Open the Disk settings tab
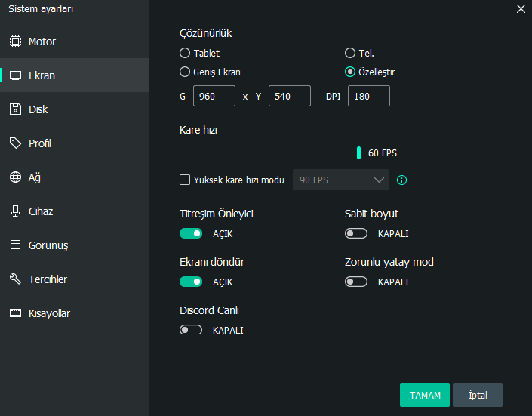Screen dimensions: 532x416 tap(75, 109)
